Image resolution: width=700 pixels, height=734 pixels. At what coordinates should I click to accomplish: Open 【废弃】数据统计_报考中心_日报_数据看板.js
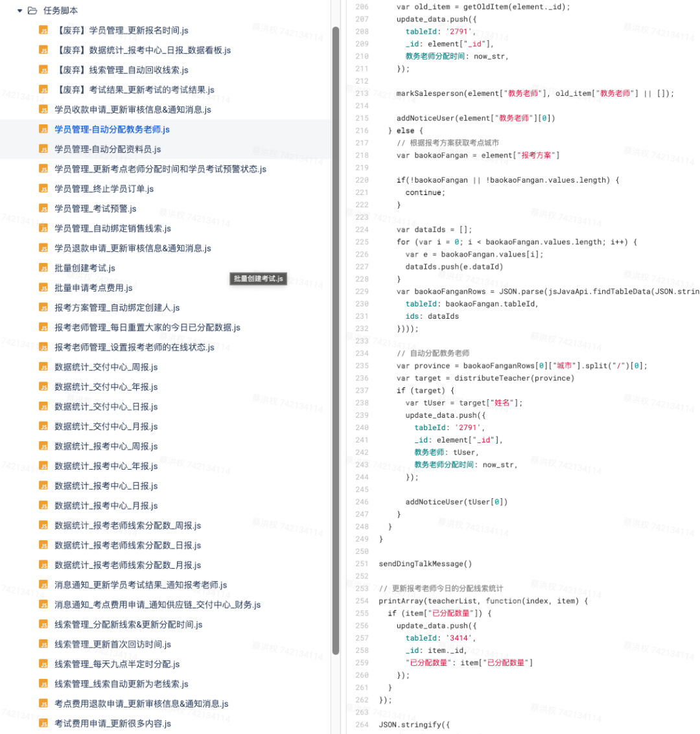[x=143, y=50]
